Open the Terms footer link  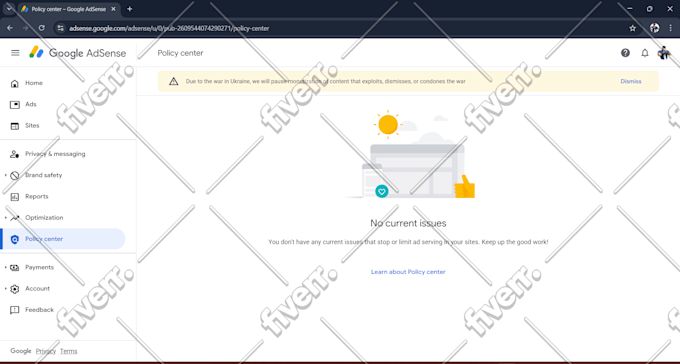(69, 351)
